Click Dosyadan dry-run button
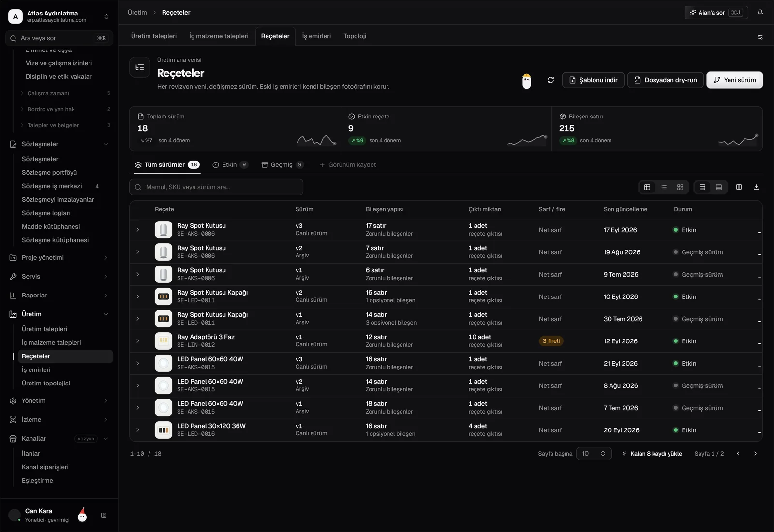774x532 pixels. (x=665, y=80)
